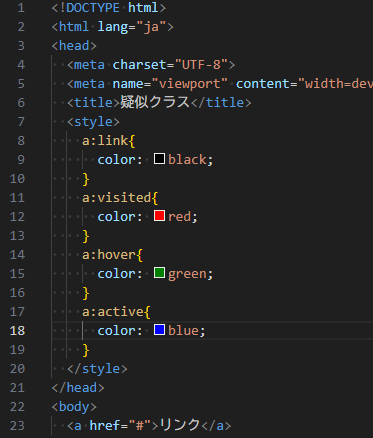Screen dimensions: 373x438
Task: Click the "viewport" attribute value
Action: (x=189, y=84)
